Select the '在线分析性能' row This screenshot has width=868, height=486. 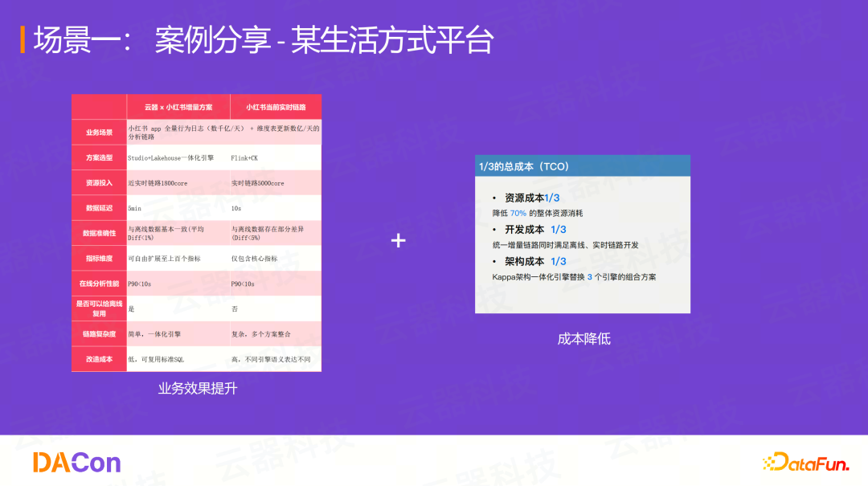click(x=98, y=283)
